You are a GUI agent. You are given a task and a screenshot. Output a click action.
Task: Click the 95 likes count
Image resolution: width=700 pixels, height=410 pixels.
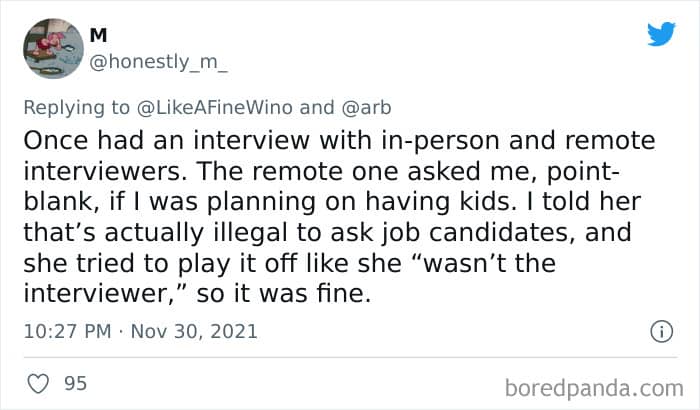pos(73,385)
